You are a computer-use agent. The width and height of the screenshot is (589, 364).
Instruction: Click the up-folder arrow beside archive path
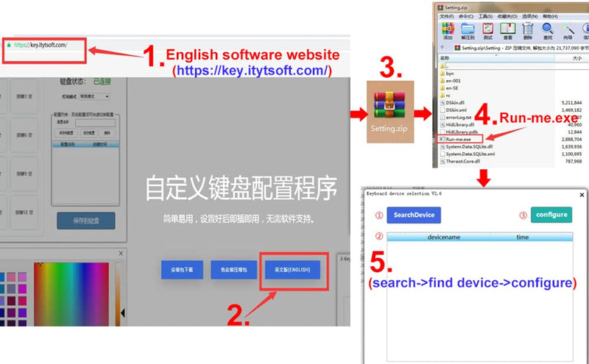[442, 48]
